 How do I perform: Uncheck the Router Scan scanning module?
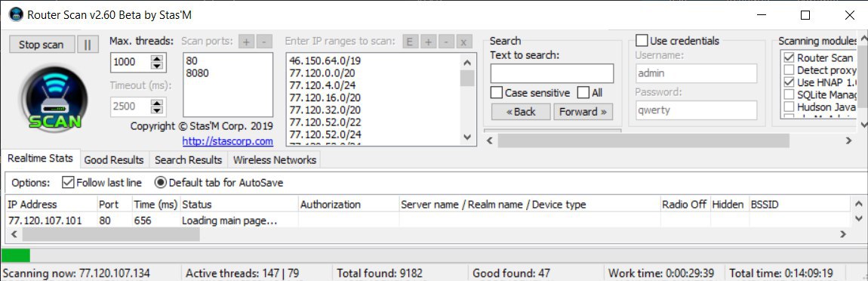click(x=789, y=57)
